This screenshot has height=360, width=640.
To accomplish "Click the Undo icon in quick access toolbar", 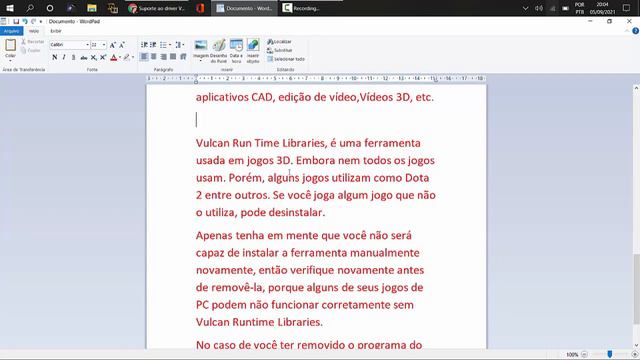I will coord(25,21).
